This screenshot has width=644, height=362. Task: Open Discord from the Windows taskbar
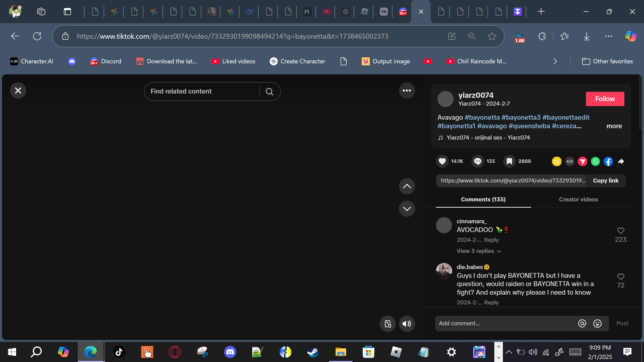pos(230,352)
